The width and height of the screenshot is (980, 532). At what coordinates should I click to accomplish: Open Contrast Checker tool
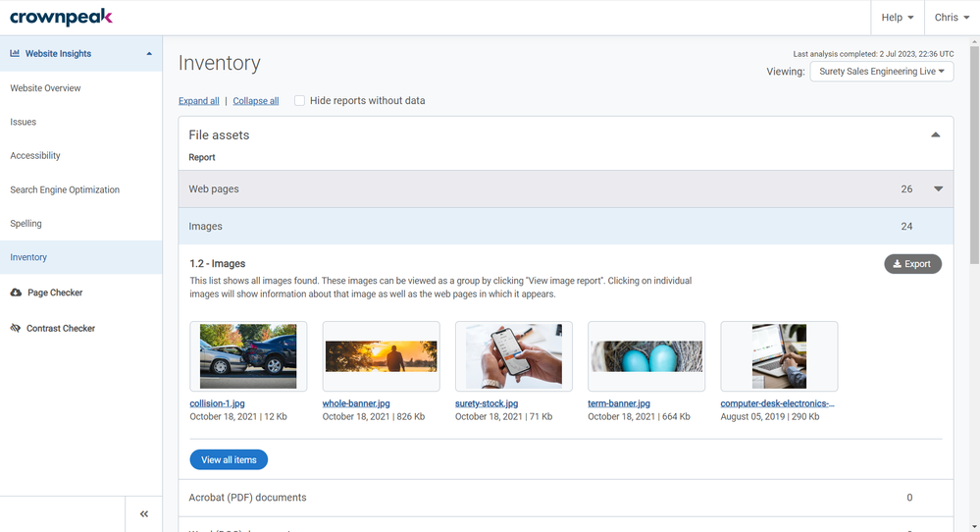pyautogui.click(x=61, y=328)
